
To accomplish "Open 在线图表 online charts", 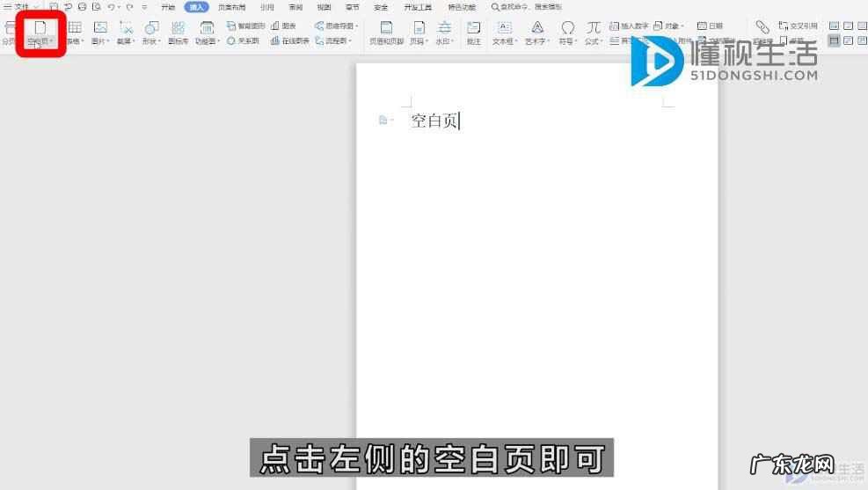I will [x=290, y=41].
